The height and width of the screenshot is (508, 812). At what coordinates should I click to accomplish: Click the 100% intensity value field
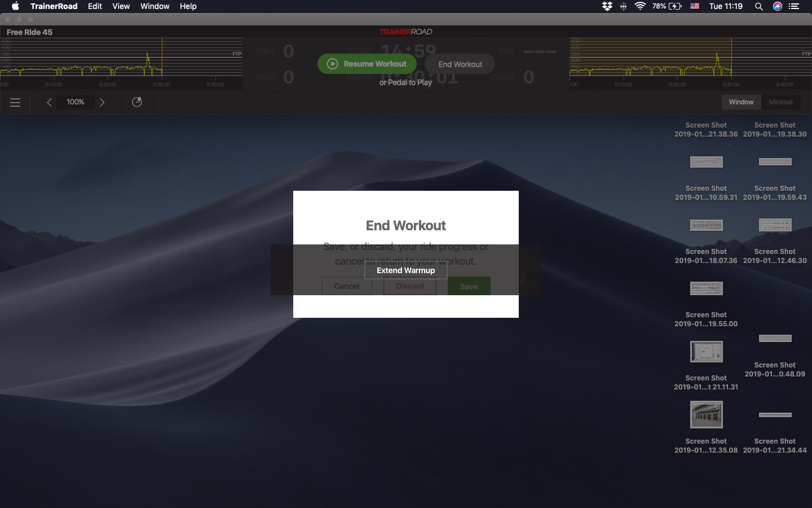point(76,102)
